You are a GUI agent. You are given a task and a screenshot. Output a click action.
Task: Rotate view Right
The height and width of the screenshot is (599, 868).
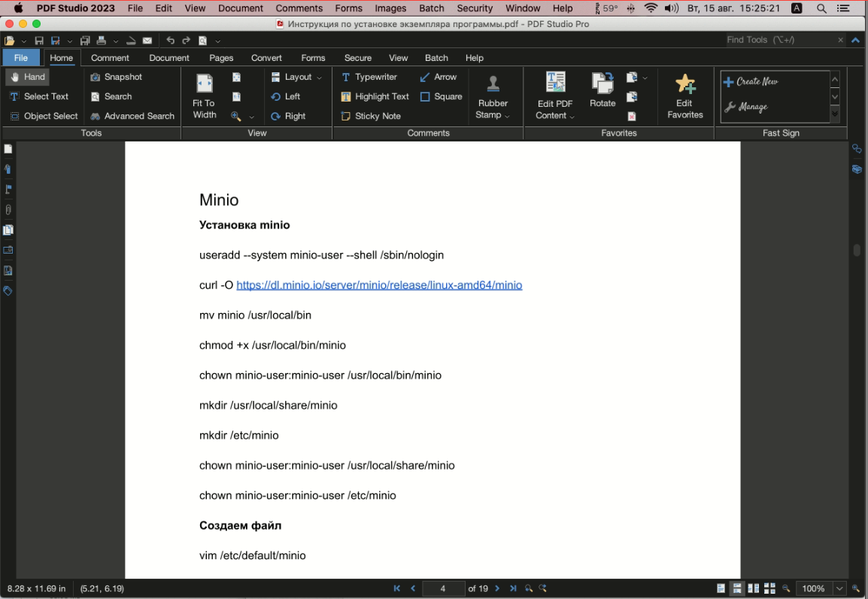tap(288, 116)
